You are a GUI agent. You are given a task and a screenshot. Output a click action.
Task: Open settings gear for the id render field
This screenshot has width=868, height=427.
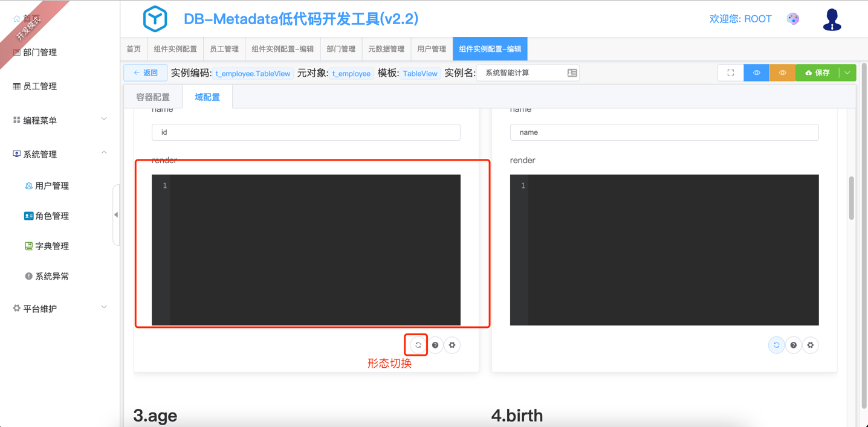point(452,345)
